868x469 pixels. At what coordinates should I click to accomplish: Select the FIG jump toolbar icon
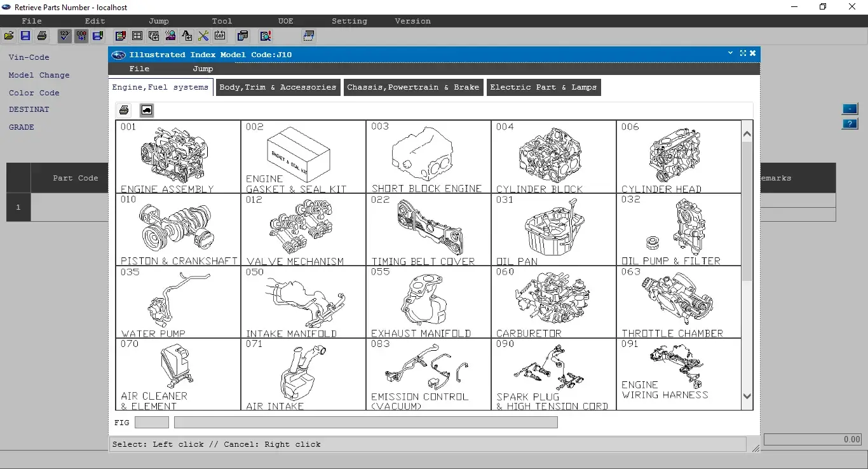[154, 36]
